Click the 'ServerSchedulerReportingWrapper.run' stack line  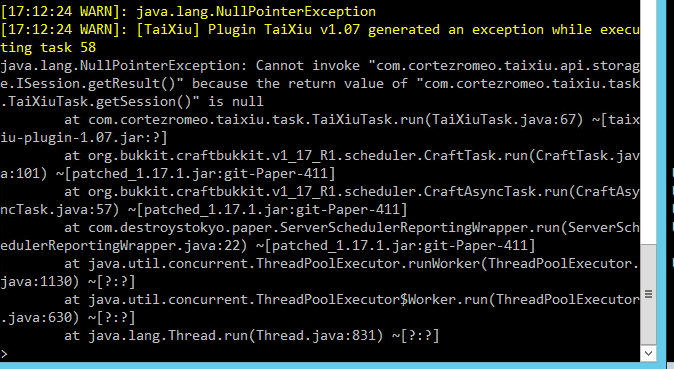click(352, 228)
